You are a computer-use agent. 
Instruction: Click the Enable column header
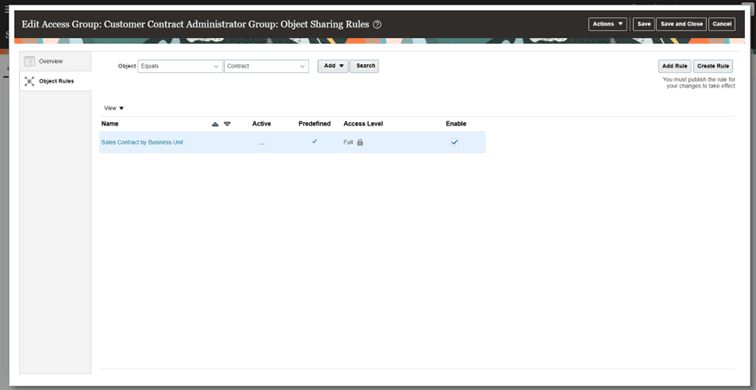coord(456,124)
